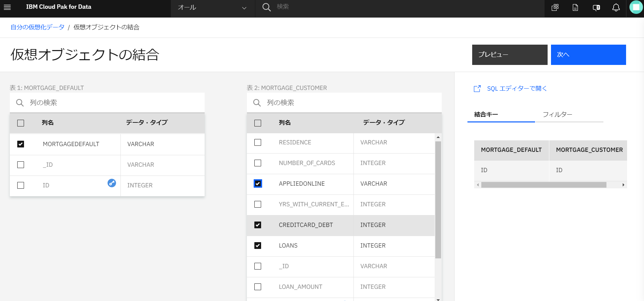Expand the オール scope dropdown
644x301 pixels.
[212, 7]
